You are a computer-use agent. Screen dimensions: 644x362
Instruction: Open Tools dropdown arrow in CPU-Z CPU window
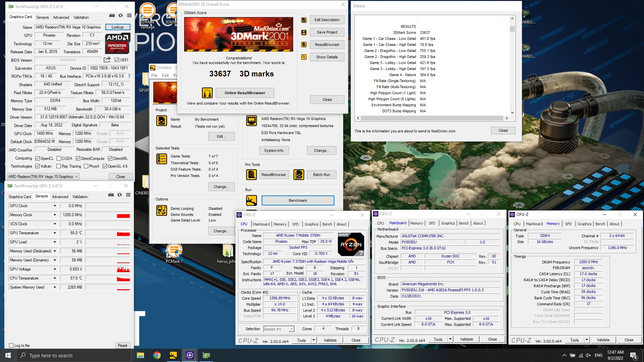(x=314, y=340)
